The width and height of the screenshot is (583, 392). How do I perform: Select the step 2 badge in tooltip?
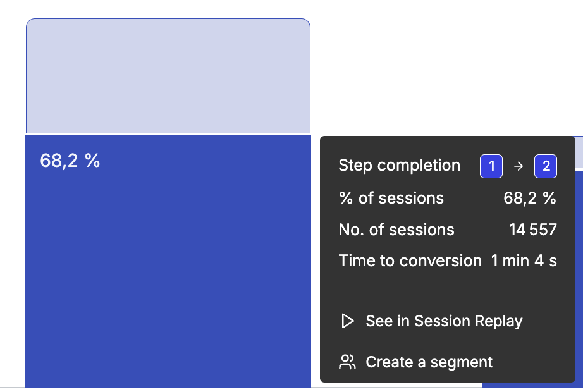tap(546, 166)
